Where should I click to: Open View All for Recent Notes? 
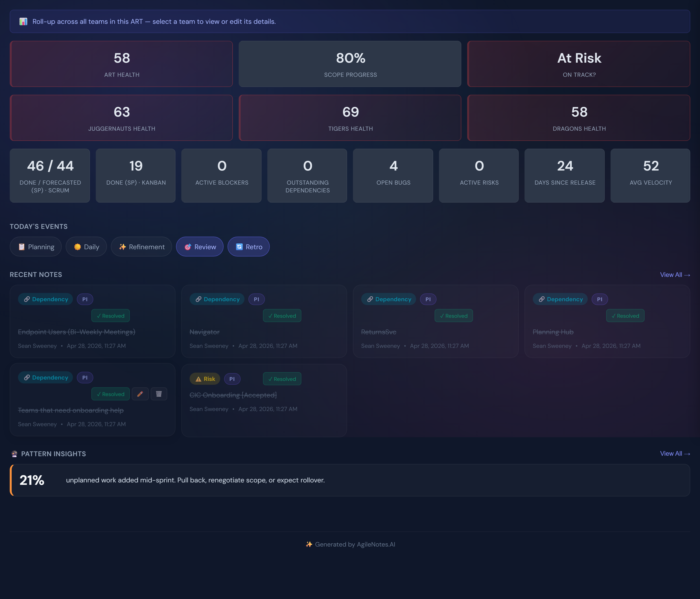tap(675, 275)
